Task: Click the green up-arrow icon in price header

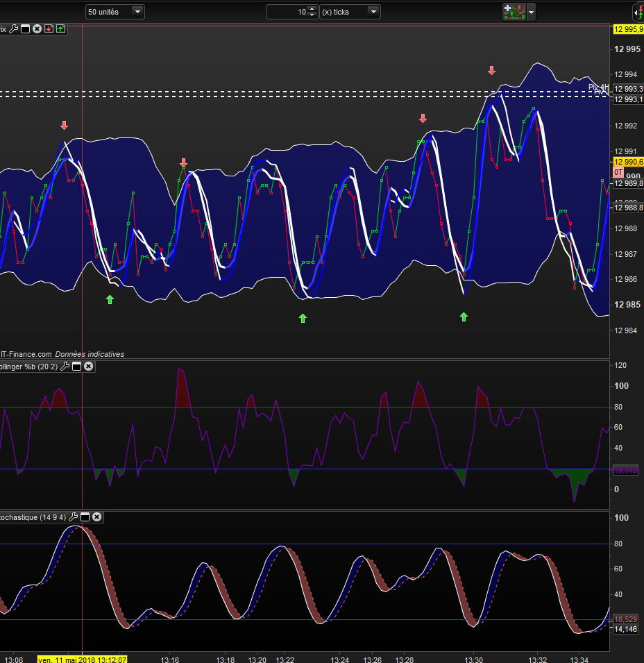Action: pos(60,28)
